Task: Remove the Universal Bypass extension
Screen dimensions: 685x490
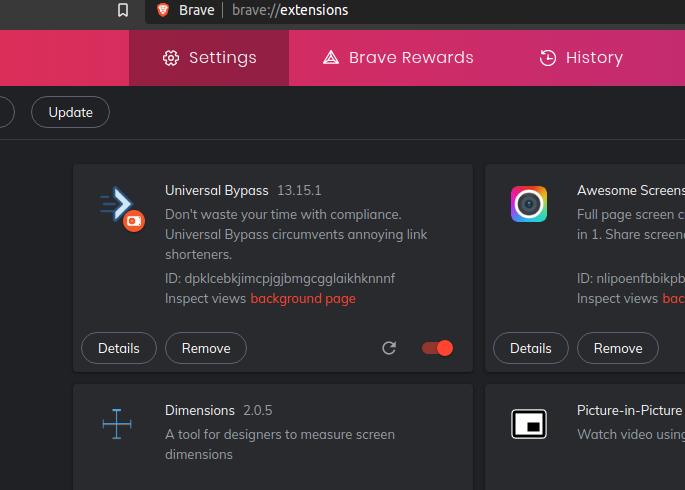Action: (x=206, y=348)
